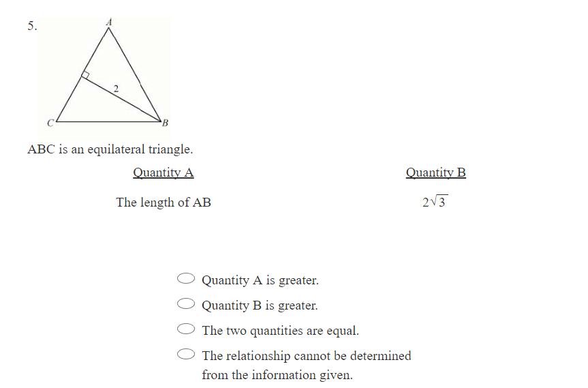Viewport: 588px width, 388px height.
Task: Click the "The length of AB" text
Action: pyautogui.click(x=164, y=203)
